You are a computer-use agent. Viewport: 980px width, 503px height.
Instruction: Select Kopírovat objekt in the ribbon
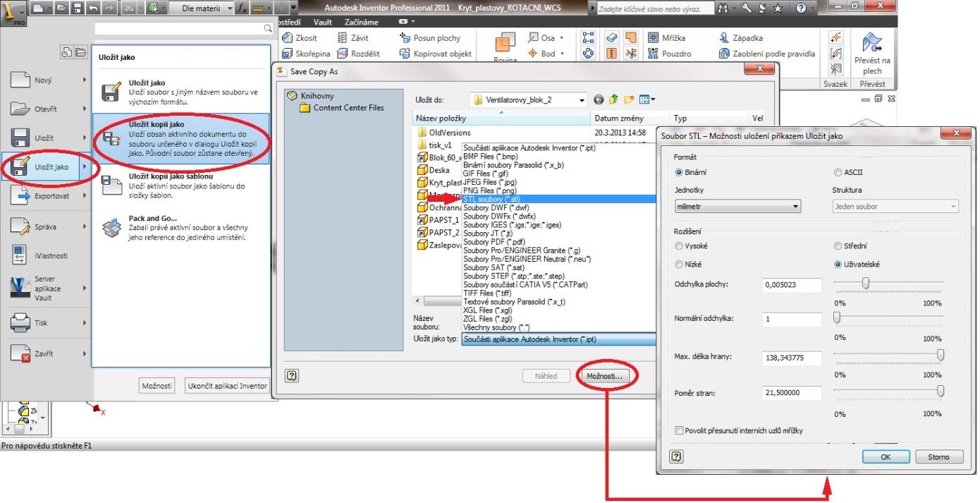click(x=436, y=54)
